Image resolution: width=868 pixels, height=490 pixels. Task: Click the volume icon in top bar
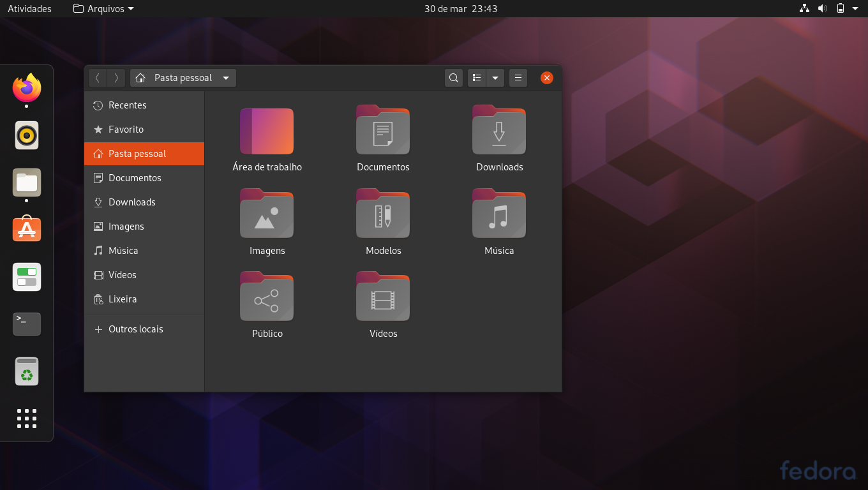(823, 9)
